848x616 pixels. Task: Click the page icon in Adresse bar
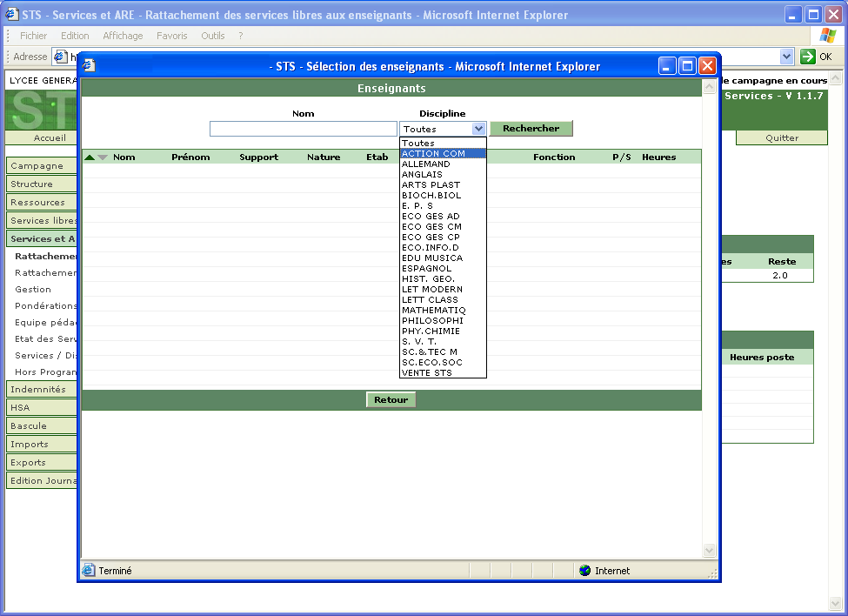61,57
